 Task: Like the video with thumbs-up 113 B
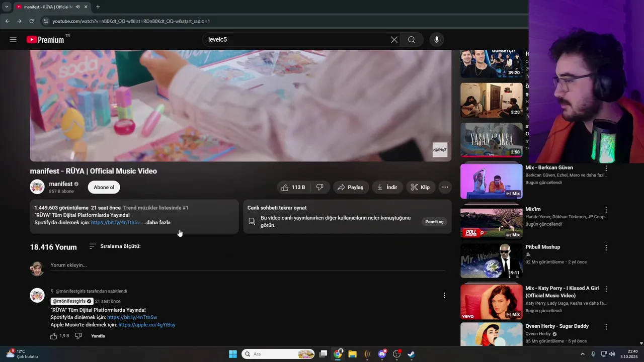pos(293,188)
